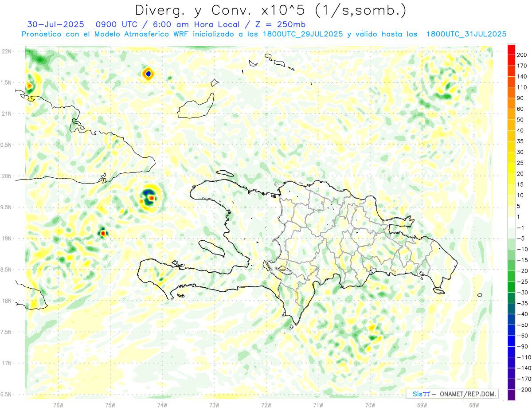Click the 72W longitude label
The image size is (532, 411).
pos(266,405)
